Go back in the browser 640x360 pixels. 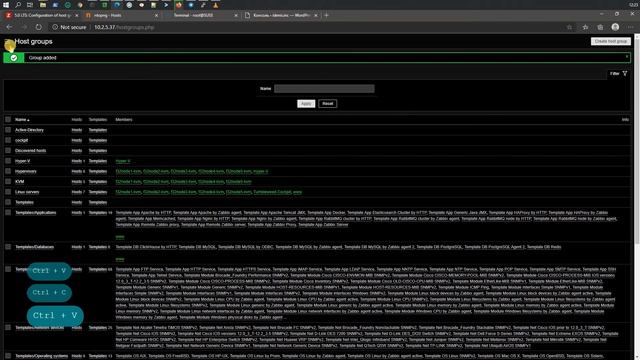[9, 27]
